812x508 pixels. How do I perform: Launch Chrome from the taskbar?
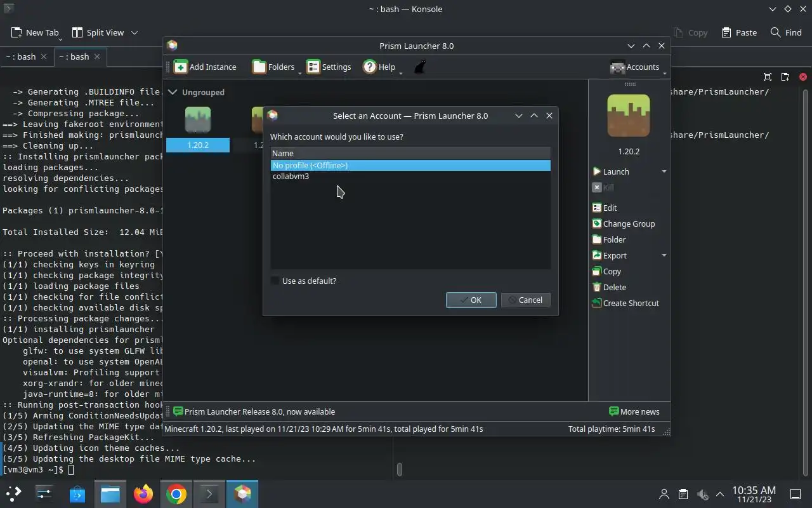click(x=176, y=493)
